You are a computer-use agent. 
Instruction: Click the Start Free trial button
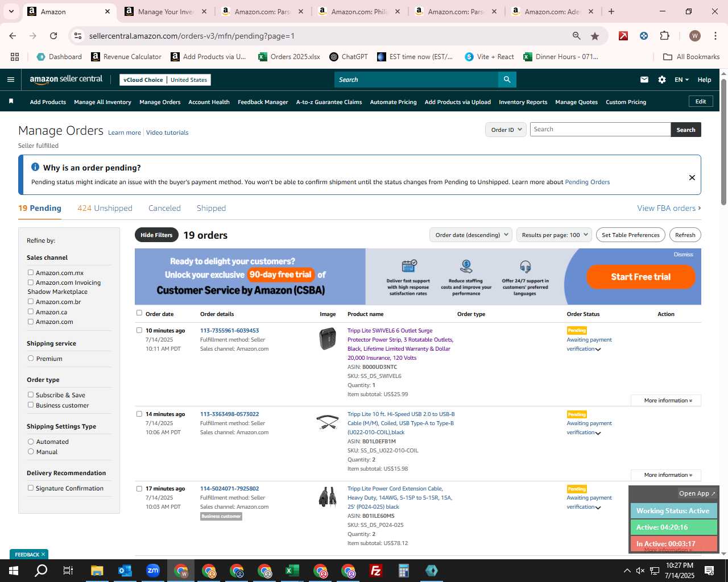point(640,277)
